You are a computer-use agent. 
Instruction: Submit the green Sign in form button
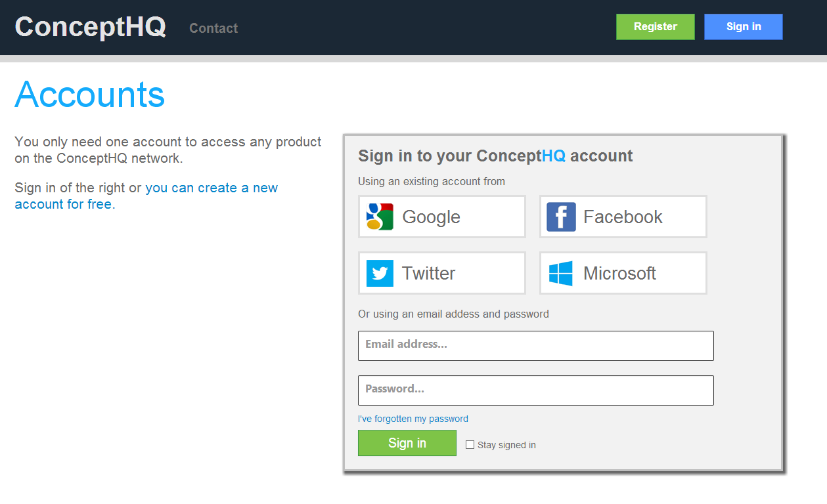tap(407, 443)
